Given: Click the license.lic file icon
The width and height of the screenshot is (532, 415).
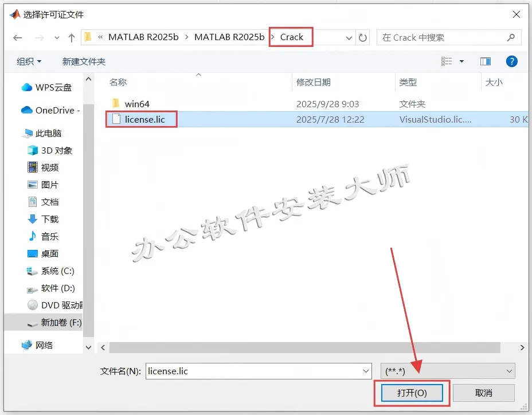Looking at the screenshot, I should point(116,119).
